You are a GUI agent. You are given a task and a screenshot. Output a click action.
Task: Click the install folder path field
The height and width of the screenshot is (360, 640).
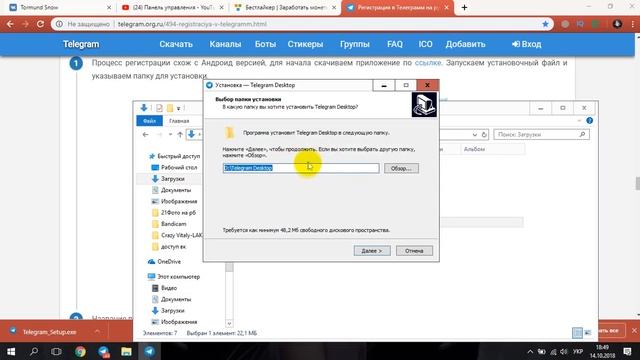(x=301, y=168)
